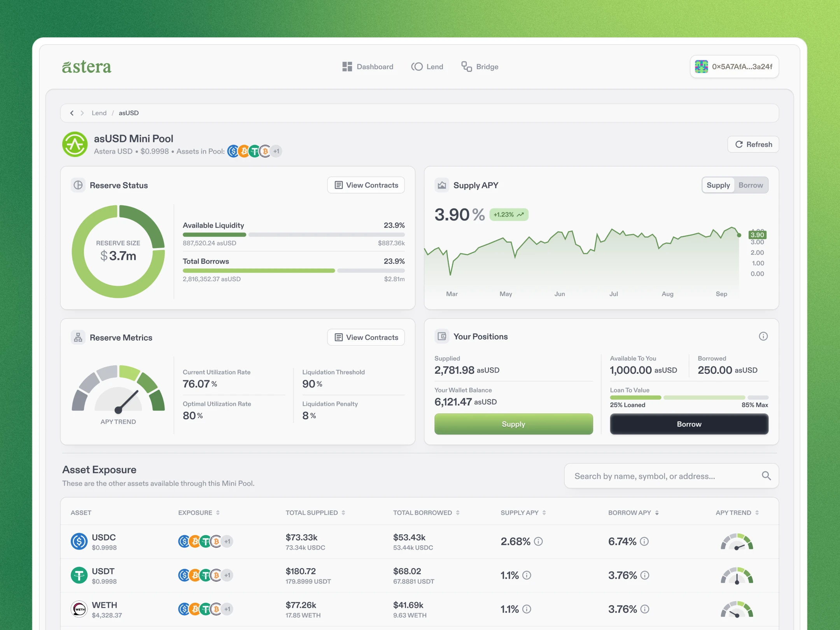840x630 pixels.
Task: Click the asUSD Mini Pool token icon
Action: tap(75, 144)
